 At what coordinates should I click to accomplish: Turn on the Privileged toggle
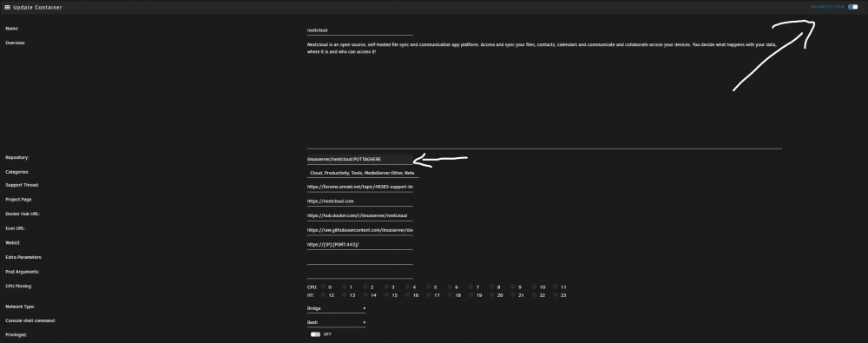coord(316,334)
